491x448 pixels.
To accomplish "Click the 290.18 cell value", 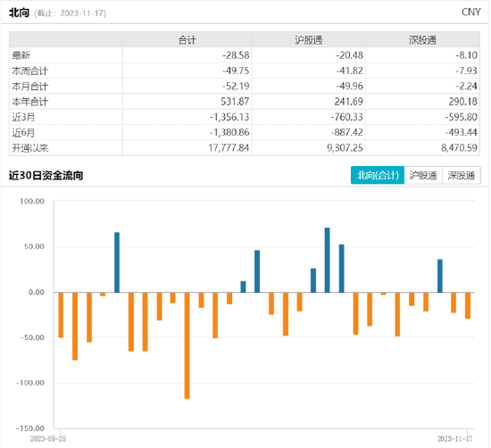I will point(462,102).
